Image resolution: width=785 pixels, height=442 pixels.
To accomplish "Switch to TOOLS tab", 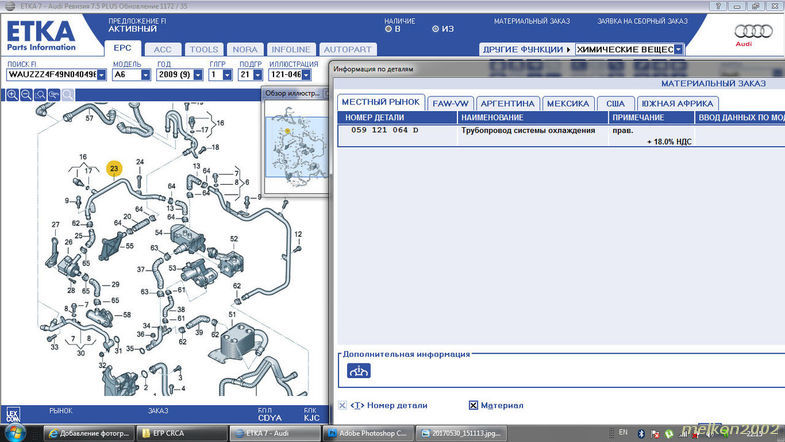I will (x=204, y=49).
